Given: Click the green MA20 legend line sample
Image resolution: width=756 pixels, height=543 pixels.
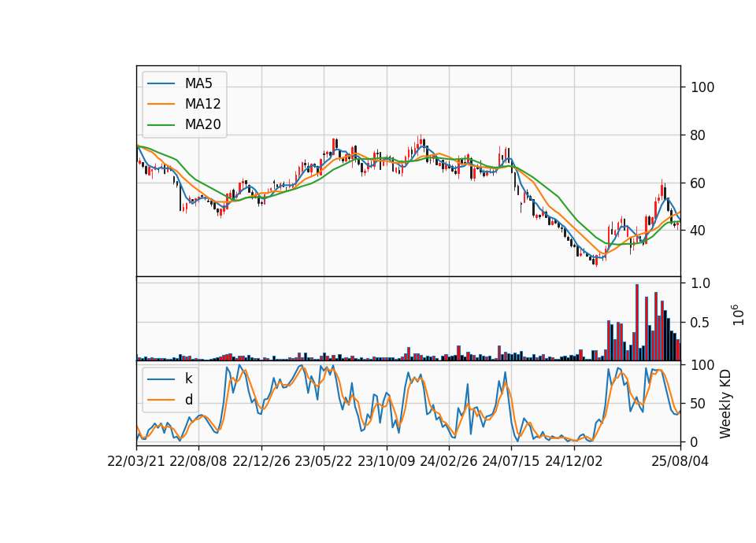Looking at the screenshot, I should 161,125.
